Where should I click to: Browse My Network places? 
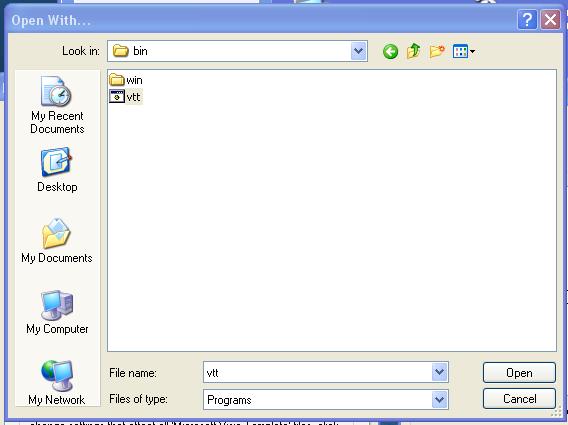pyautogui.click(x=57, y=383)
